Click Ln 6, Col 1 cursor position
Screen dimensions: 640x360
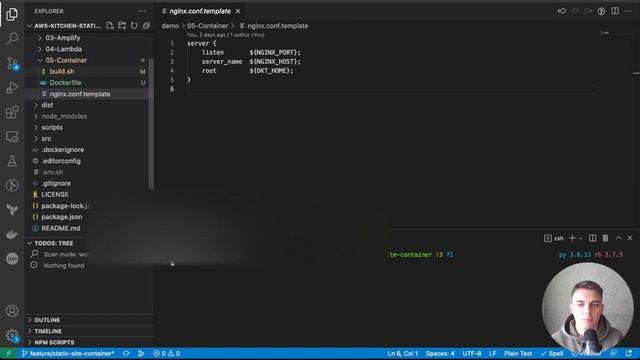[402, 353]
